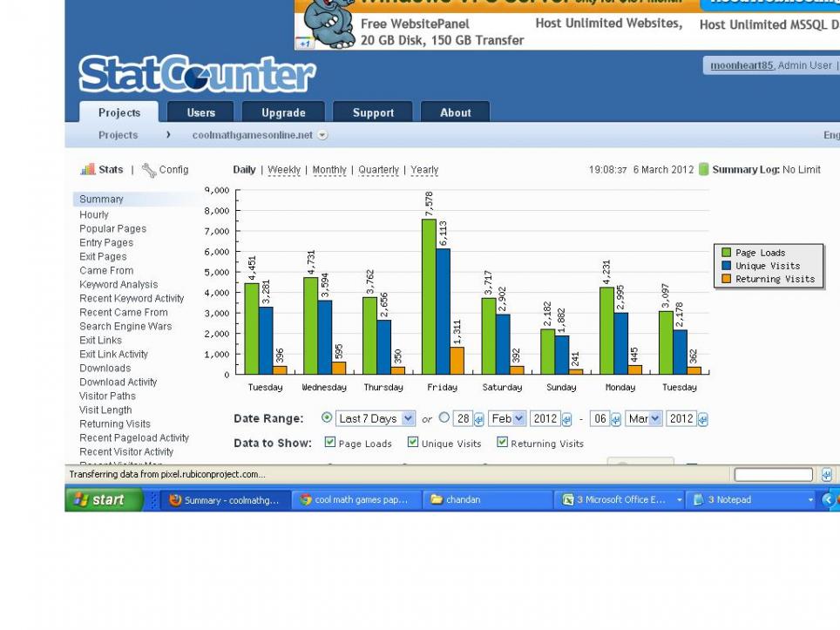Expand the Notepad taskbar group arrow
Image resolution: width=840 pixels, height=630 pixels.
point(810,500)
